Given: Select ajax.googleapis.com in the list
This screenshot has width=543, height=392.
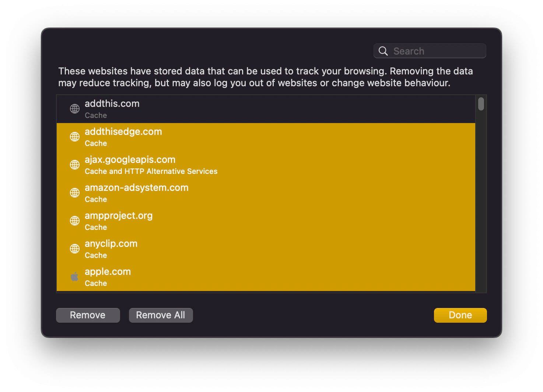Looking at the screenshot, I should (x=266, y=165).
